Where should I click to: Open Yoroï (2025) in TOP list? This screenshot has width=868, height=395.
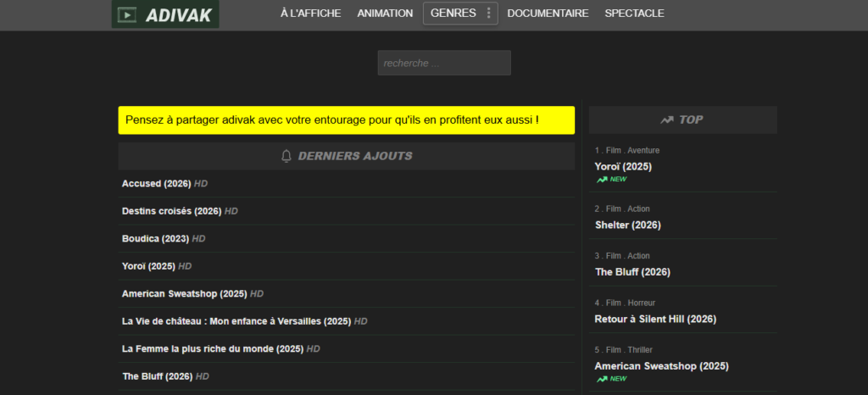[623, 166]
